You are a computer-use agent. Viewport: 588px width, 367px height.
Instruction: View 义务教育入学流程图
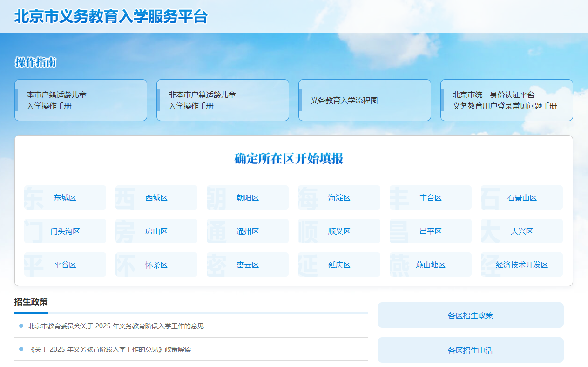[x=365, y=100]
